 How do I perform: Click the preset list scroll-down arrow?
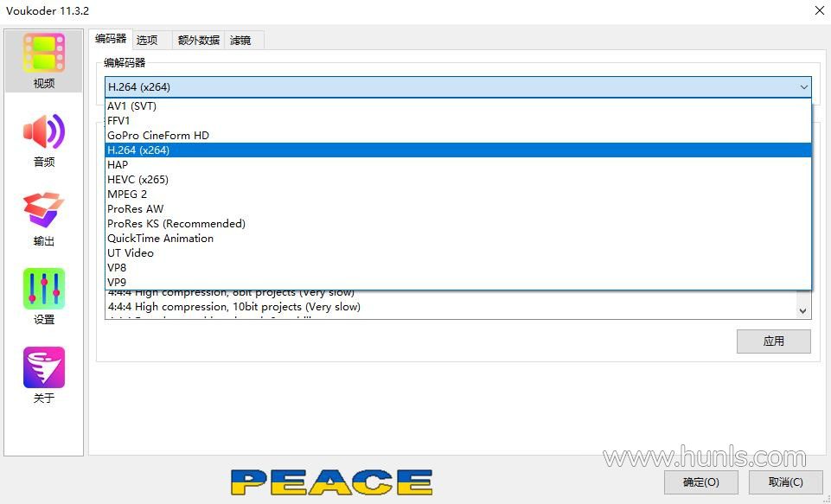803,311
